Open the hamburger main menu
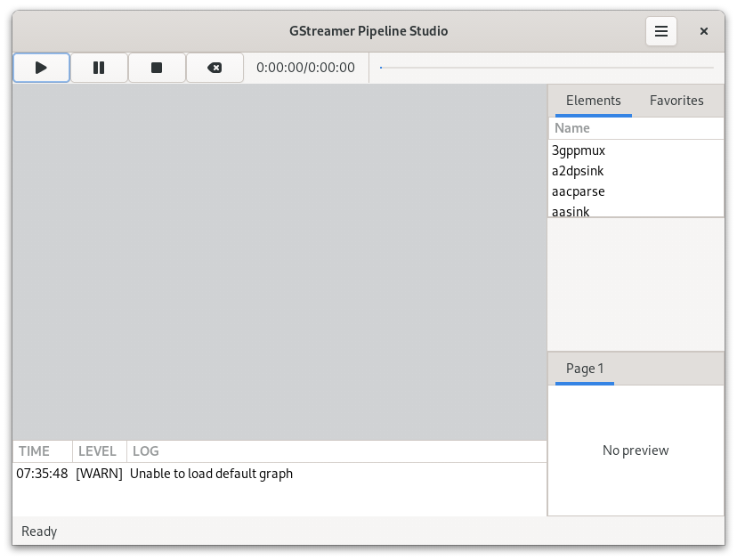 [660, 31]
